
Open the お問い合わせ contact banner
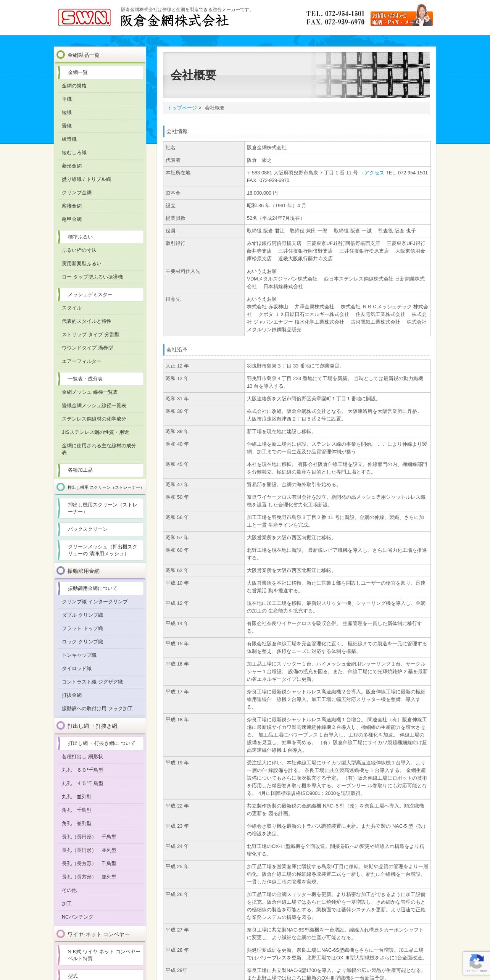(401, 16)
